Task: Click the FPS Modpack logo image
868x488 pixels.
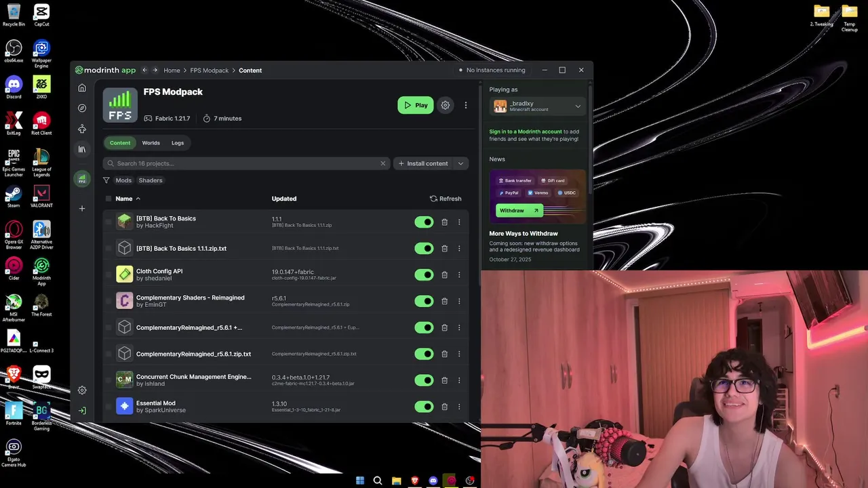Action: click(120, 105)
